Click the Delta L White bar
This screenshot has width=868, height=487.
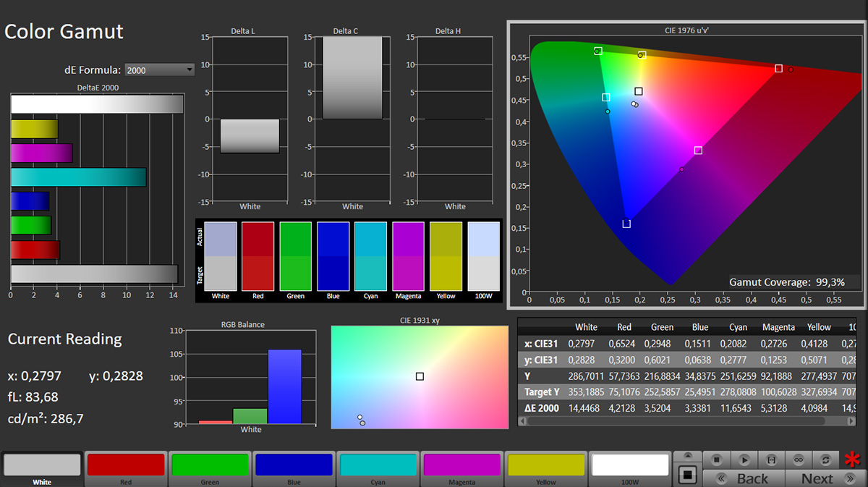coord(250,136)
